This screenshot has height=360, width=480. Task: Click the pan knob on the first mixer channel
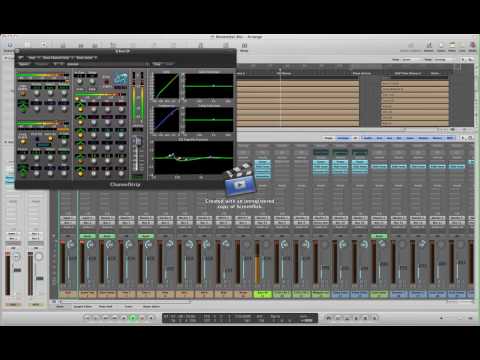point(71,244)
